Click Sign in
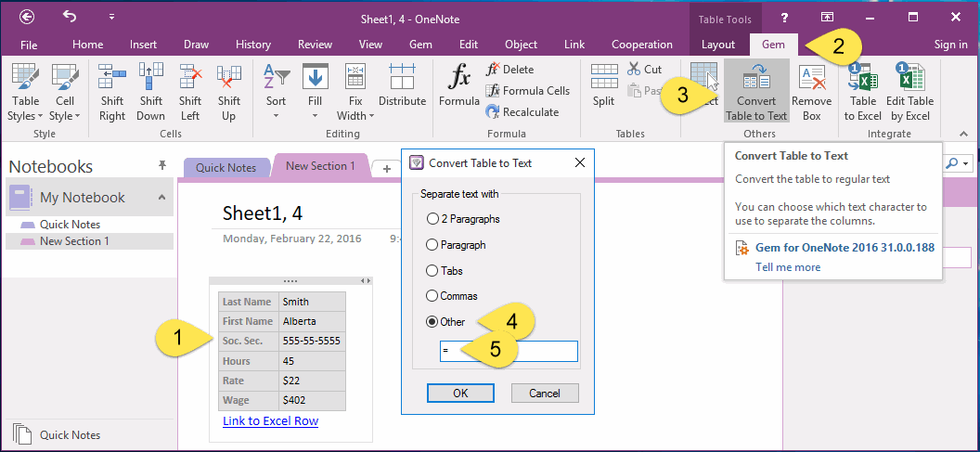 point(950,45)
